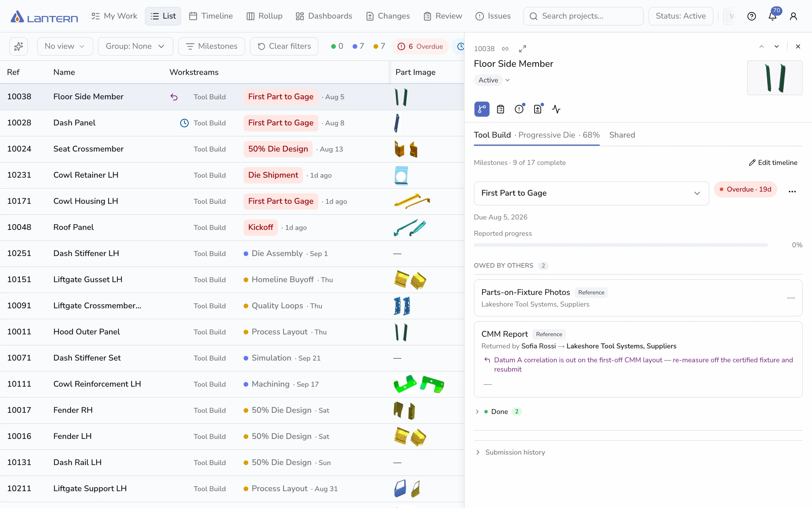Click the Reported progress bar
This screenshot has width=812, height=508.
[620, 245]
